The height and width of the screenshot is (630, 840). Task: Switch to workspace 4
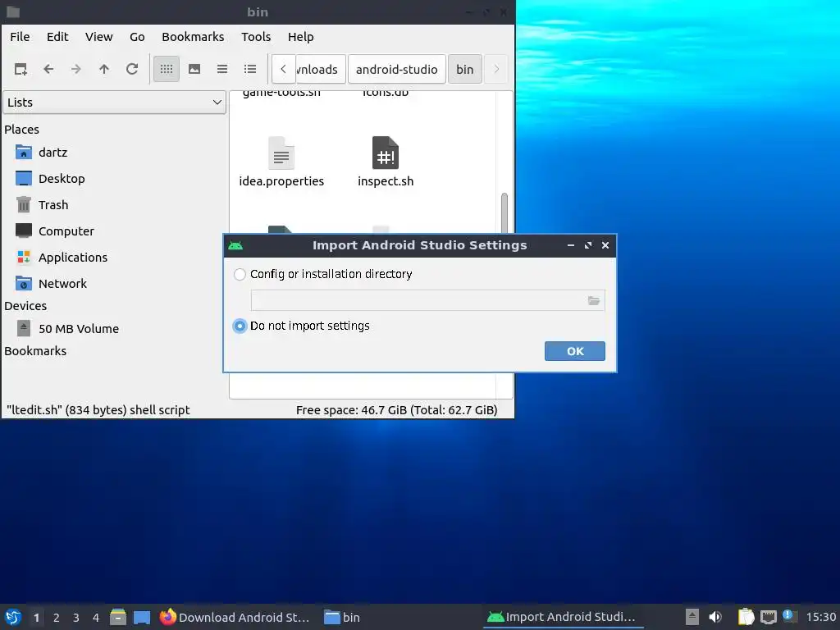96,618
